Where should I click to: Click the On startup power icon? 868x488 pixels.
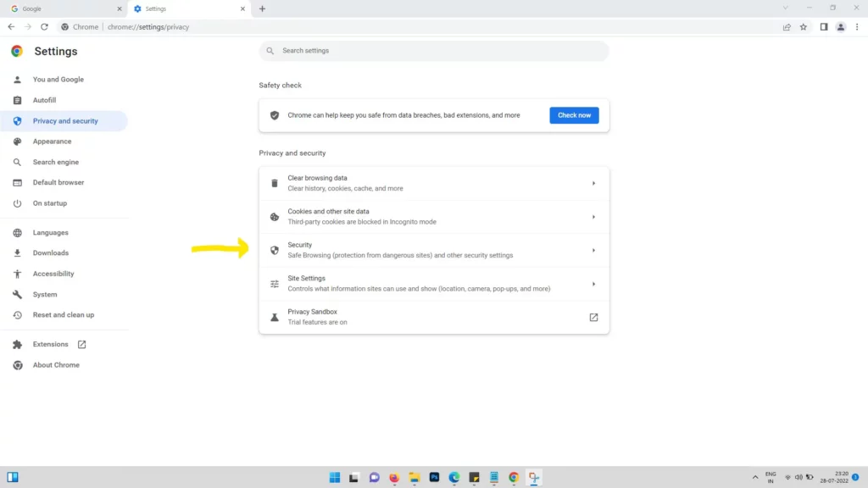pyautogui.click(x=17, y=203)
